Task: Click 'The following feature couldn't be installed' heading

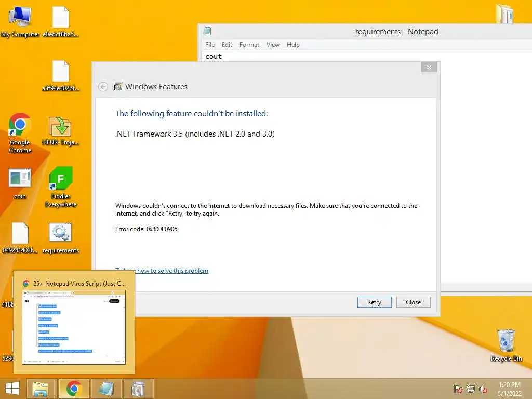Action: coord(191,114)
